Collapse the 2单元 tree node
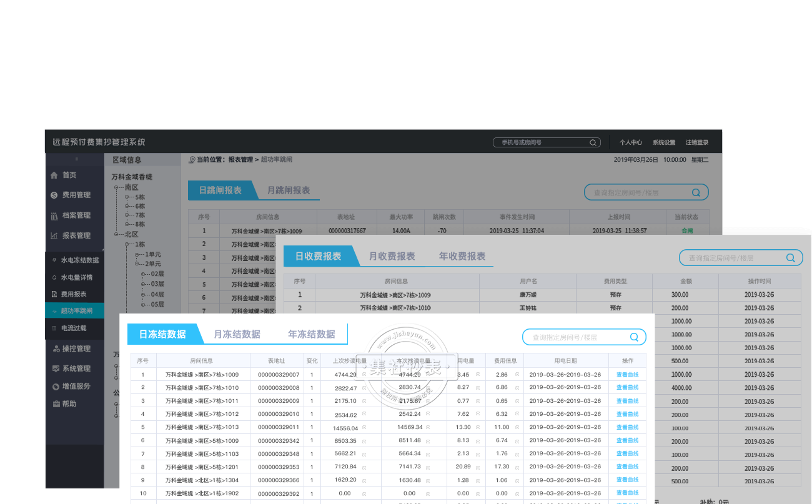812x504 pixels. pyautogui.click(x=137, y=264)
